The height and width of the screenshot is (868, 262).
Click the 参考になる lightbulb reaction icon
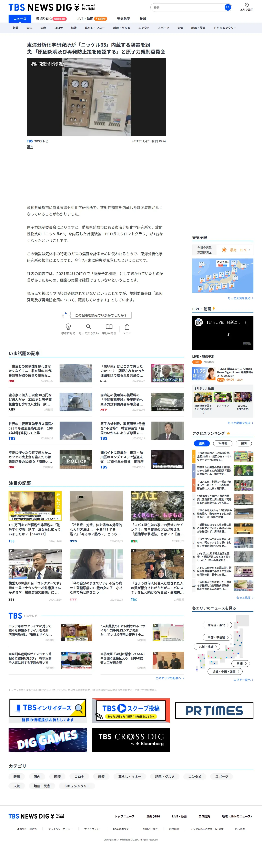(x=68, y=327)
